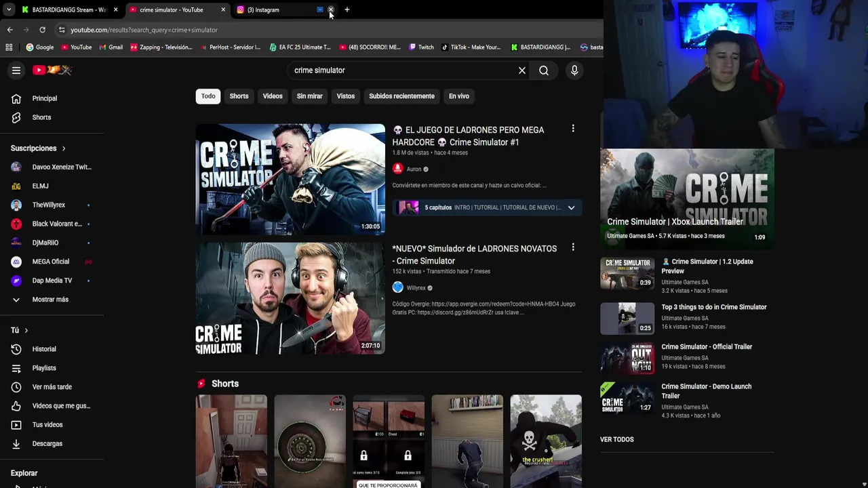Open Google bookmark

point(39,47)
